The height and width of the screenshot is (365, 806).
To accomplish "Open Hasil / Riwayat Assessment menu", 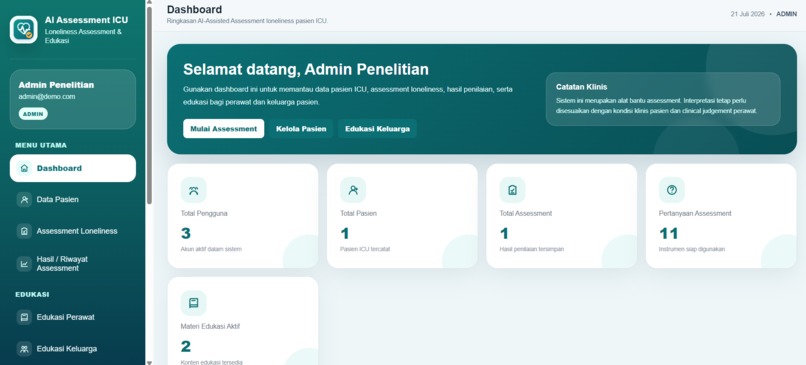I will tap(73, 264).
